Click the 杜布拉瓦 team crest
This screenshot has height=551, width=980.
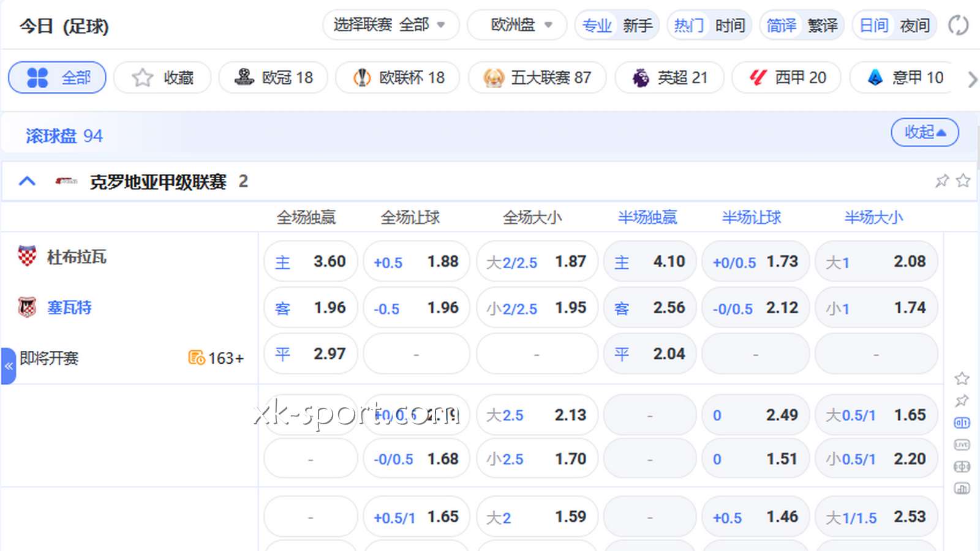tap(27, 256)
